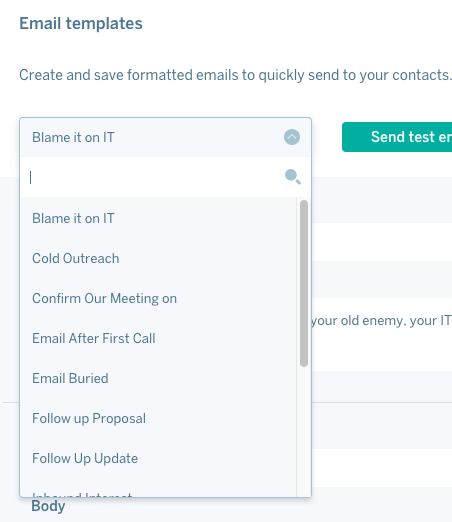The height and width of the screenshot is (522, 452).
Task: Click the Email templates heading
Action: pos(81,23)
